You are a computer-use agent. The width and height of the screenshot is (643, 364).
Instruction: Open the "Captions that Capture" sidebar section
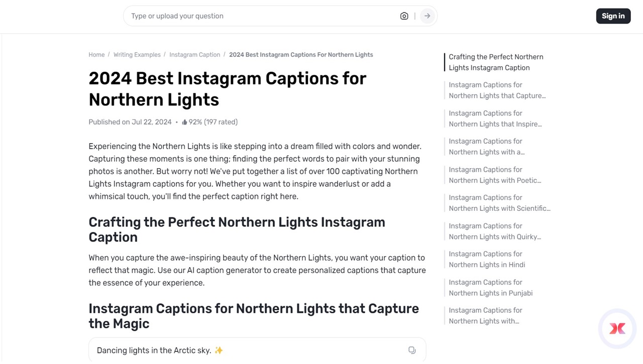[497, 90]
